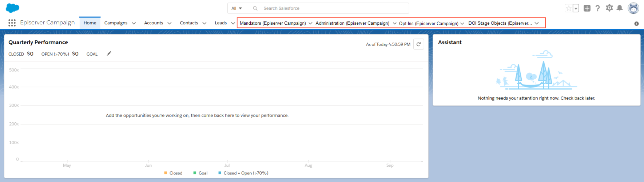Click the 'As of Today 4:50:59 PM' timestamp

[388, 44]
